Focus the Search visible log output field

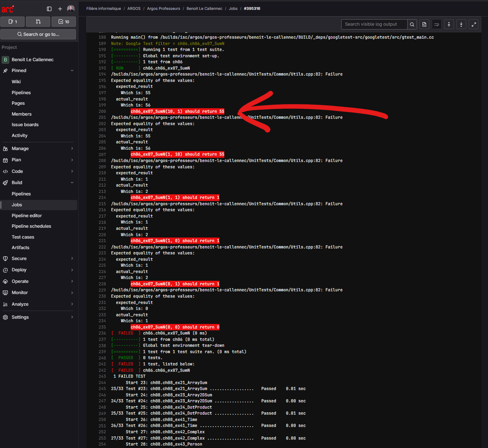[374, 24]
